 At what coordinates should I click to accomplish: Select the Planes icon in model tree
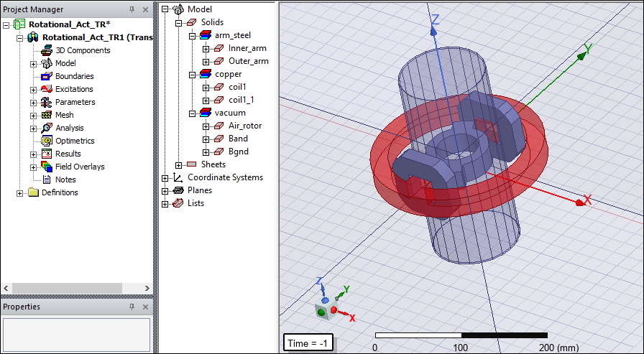[x=178, y=190]
